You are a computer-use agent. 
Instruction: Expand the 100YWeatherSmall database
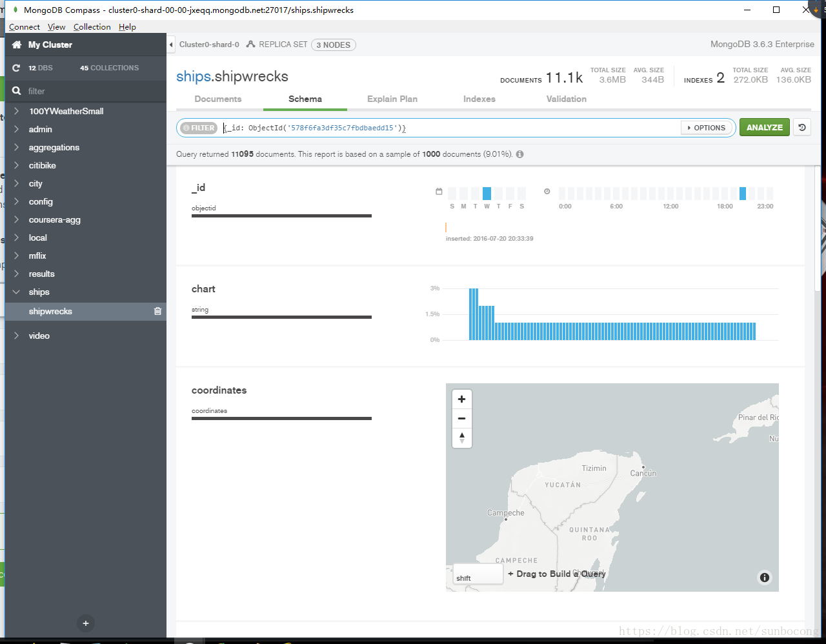16,111
